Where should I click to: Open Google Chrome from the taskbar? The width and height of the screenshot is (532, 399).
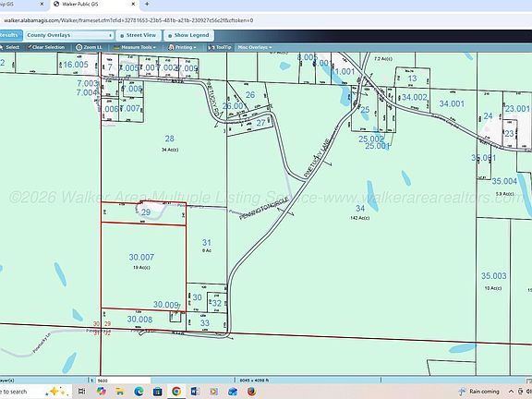tap(176, 392)
